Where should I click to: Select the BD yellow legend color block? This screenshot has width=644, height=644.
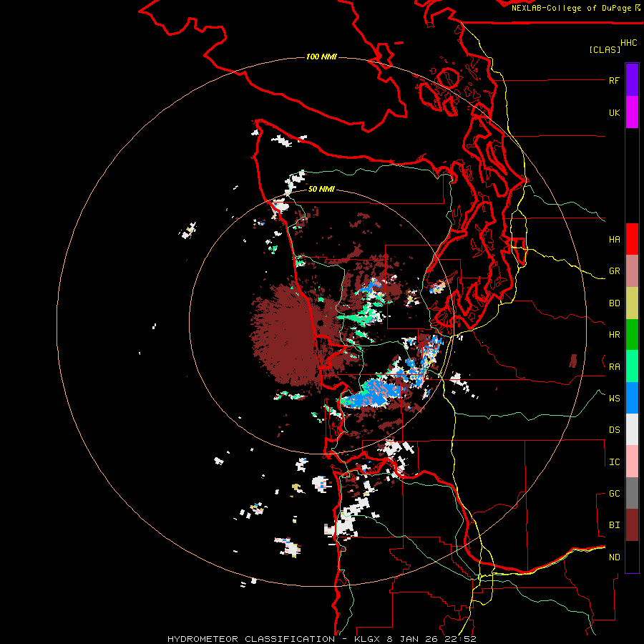click(x=632, y=303)
